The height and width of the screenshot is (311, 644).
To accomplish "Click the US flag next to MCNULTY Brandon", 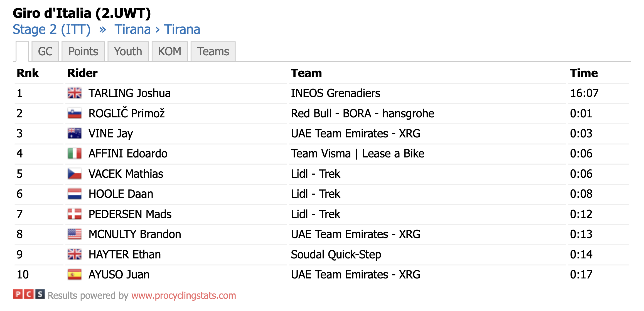I will pos(75,234).
